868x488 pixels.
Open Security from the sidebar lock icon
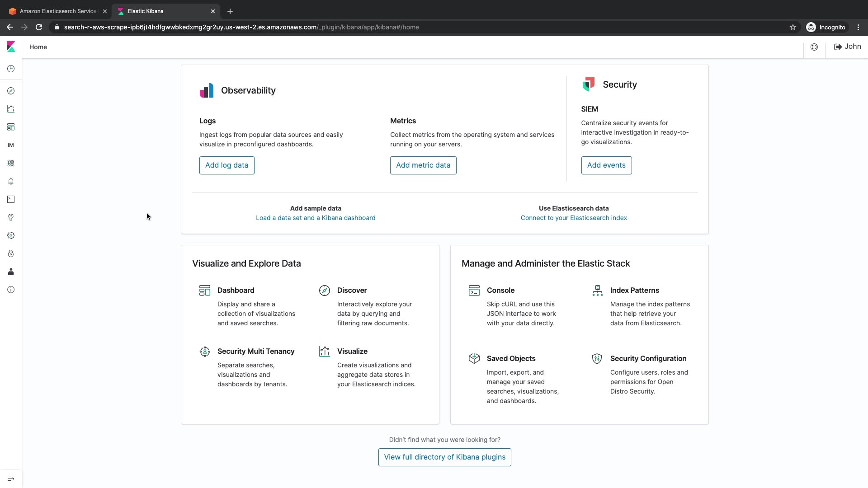point(11,253)
